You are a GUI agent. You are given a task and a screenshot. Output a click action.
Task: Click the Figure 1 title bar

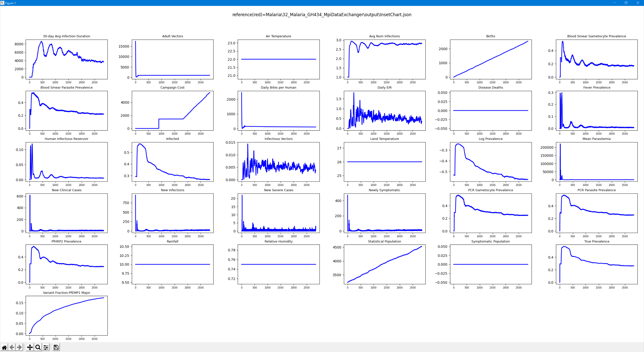(x=300, y=3)
